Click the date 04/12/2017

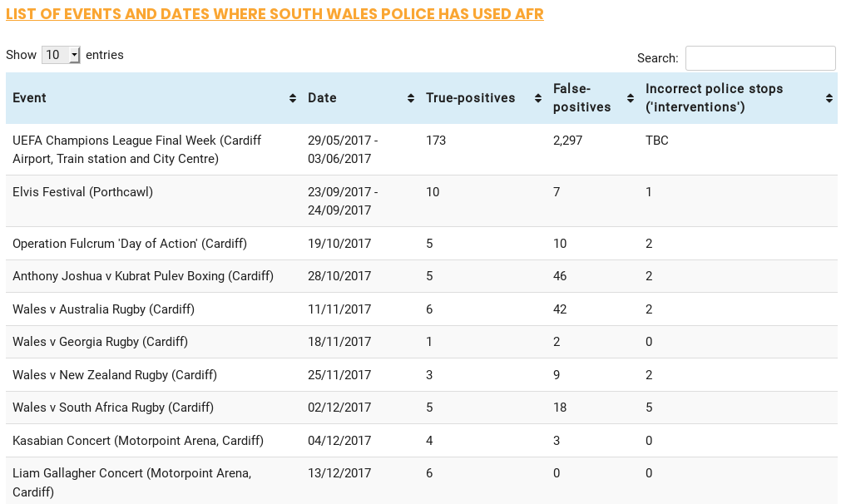339,441
